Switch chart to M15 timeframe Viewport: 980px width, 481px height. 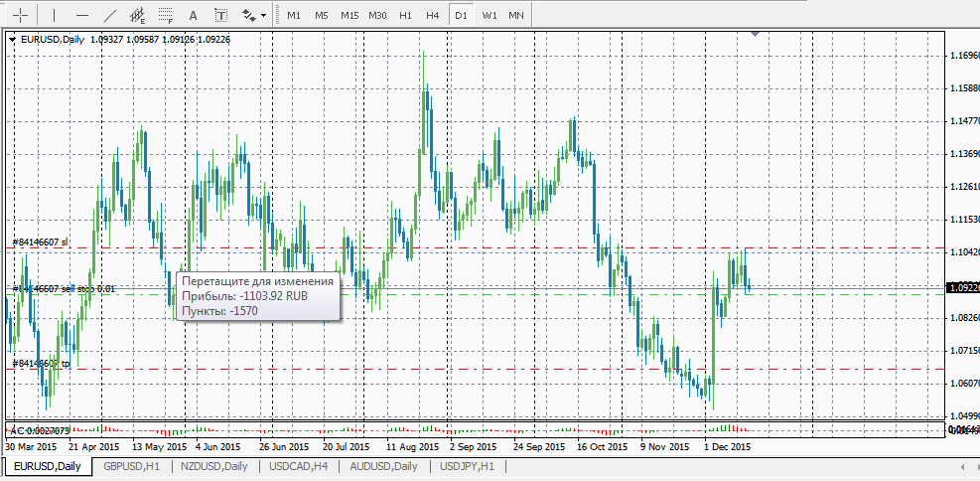350,15
